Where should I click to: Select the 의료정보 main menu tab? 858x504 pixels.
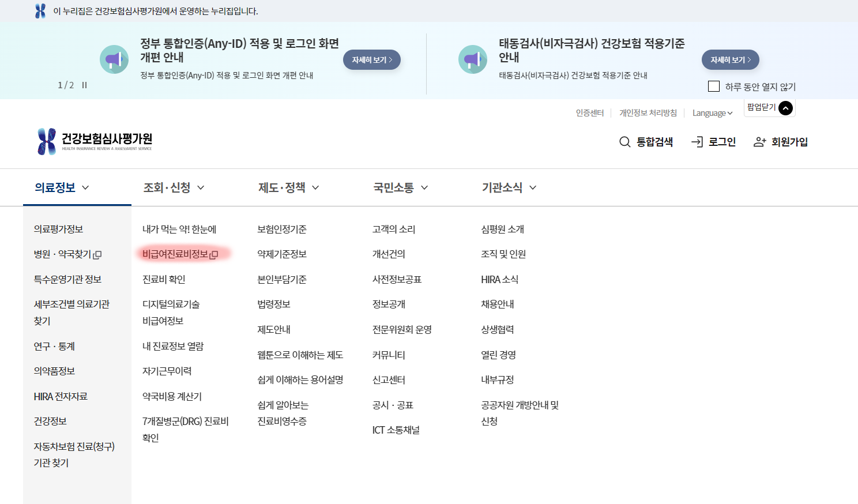point(62,187)
